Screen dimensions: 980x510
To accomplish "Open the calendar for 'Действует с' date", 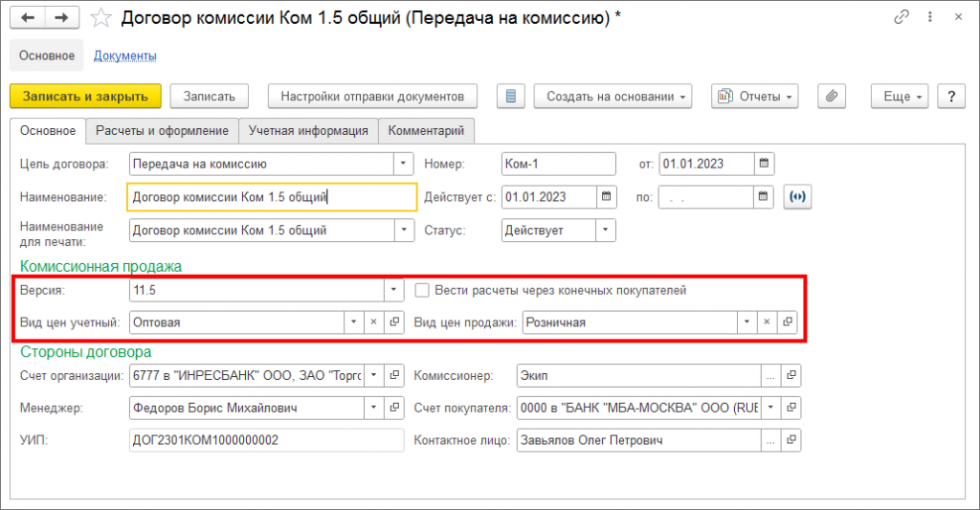I will click(x=606, y=197).
